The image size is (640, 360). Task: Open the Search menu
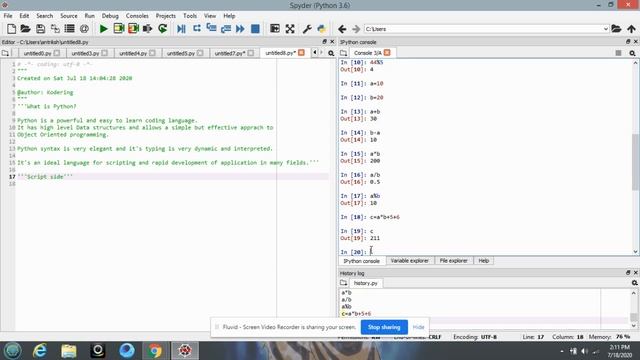coord(44,16)
